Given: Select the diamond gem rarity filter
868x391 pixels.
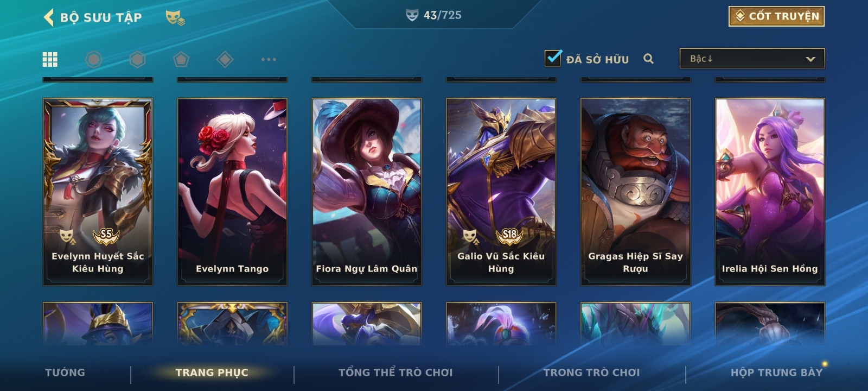Looking at the screenshot, I should 225,59.
